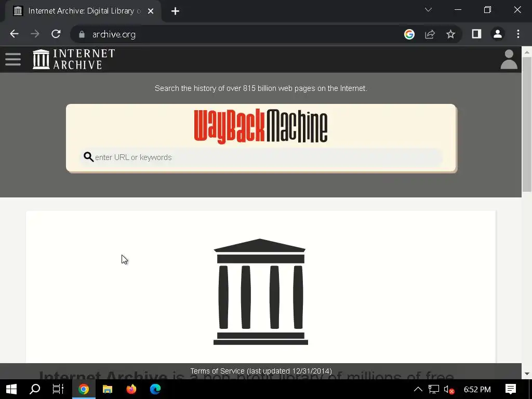
Task: Close the Internet Archive tab
Action: [x=151, y=11]
